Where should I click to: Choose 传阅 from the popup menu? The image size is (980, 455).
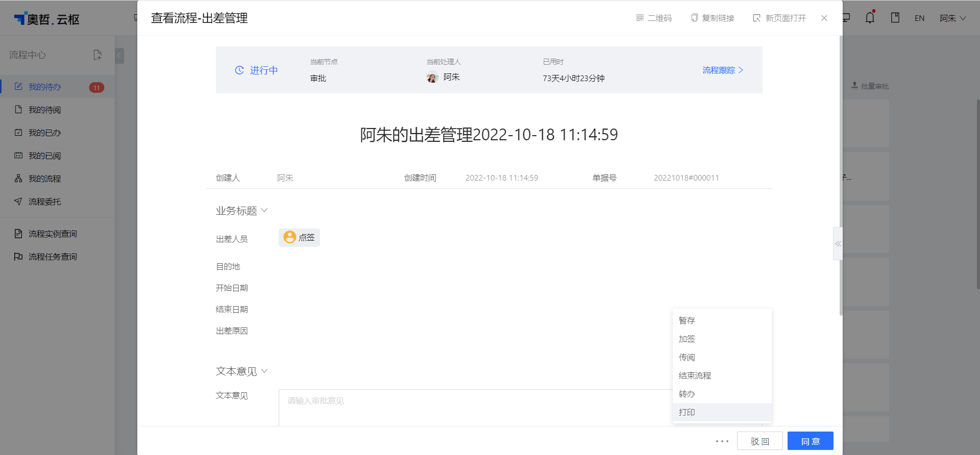tap(722, 357)
